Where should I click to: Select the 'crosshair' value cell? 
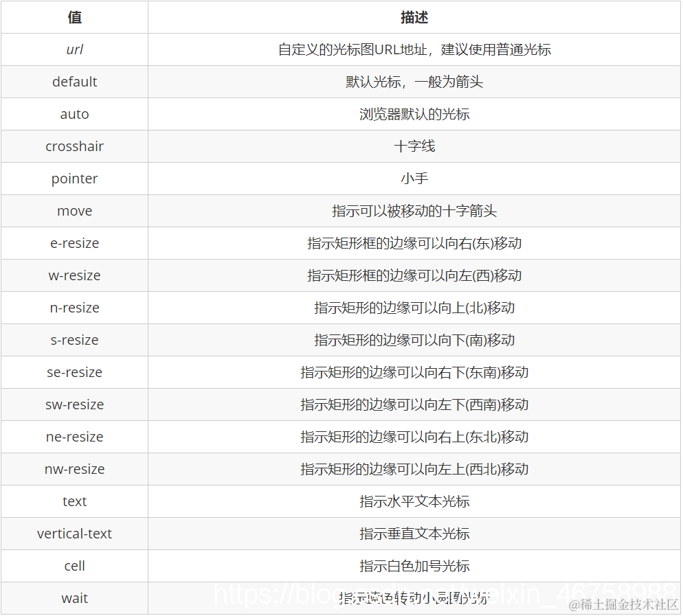(74, 146)
